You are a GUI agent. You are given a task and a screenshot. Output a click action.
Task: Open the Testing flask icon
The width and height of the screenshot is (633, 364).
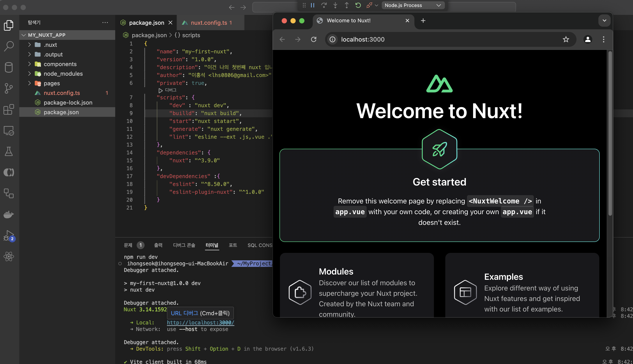pos(9,152)
